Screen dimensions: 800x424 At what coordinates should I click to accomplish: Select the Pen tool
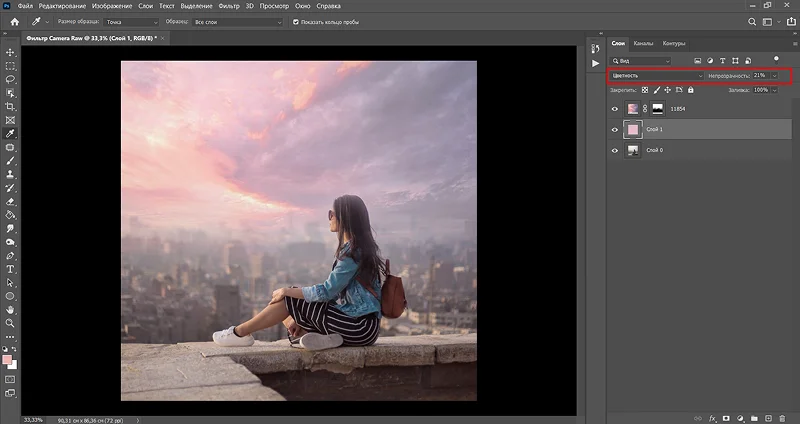click(x=10, y=256)
